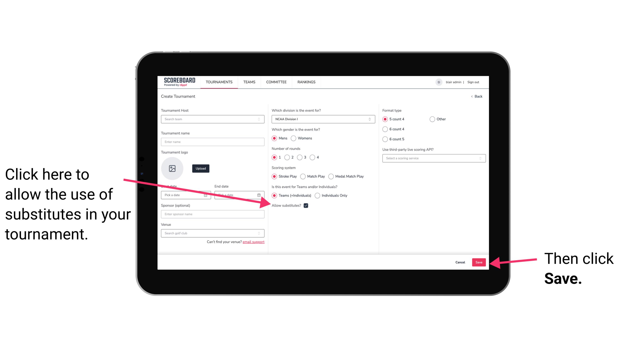This screenshot has height=346, width=644.
Task: Click the Tournament name input field
Action: tap(212, 142)
